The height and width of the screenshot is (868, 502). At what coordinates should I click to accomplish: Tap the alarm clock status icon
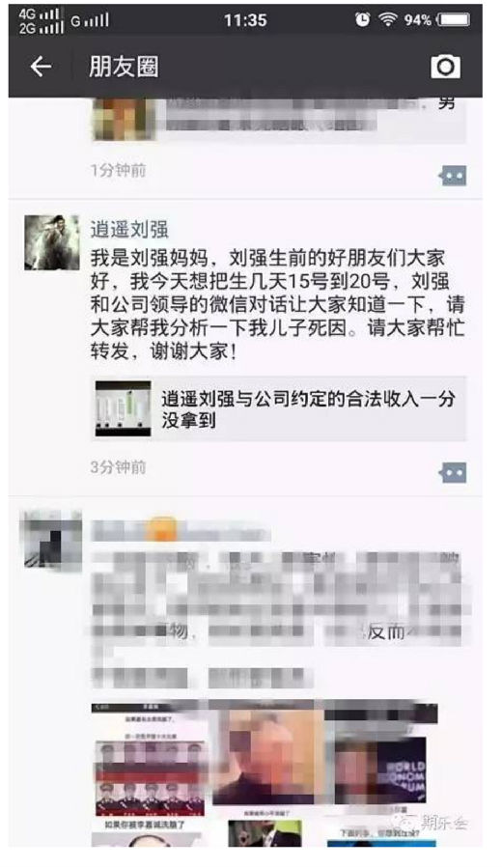coord(362,20)
